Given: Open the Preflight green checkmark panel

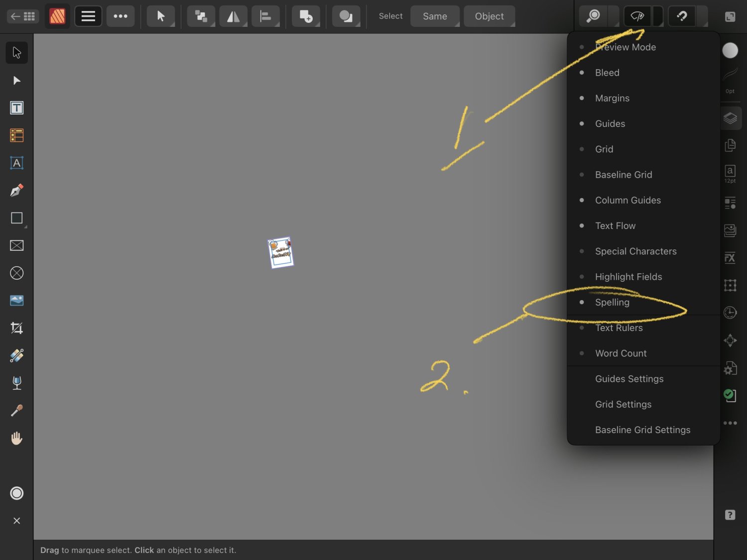Looking at the screenshot, I should (730, 395).
